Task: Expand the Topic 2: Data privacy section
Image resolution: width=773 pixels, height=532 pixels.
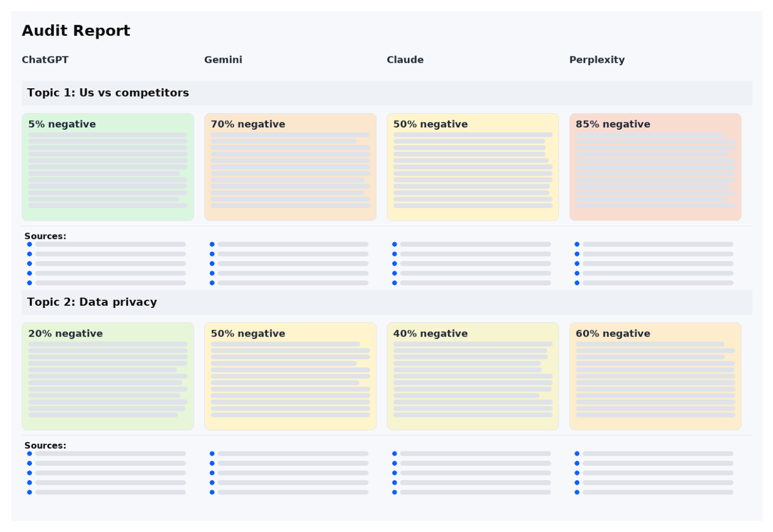Action: [92, 302]
